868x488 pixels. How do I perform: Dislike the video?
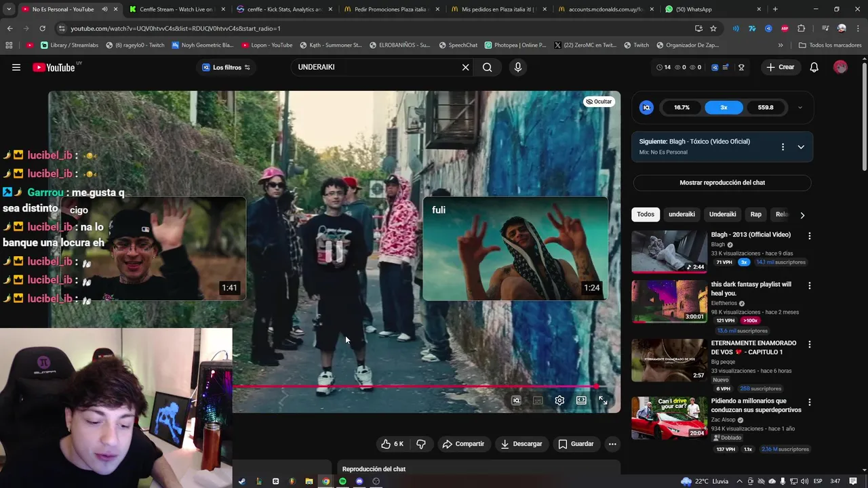(420, 444)
